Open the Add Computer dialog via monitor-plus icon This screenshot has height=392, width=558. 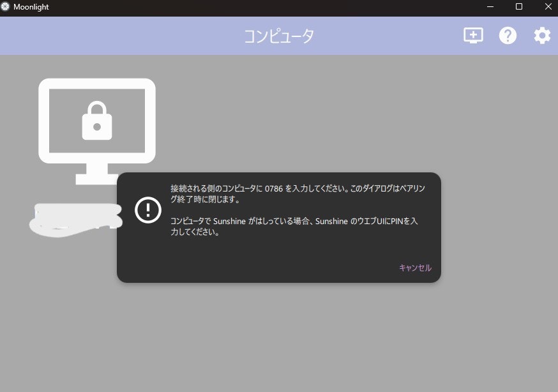tap(472, 35)
